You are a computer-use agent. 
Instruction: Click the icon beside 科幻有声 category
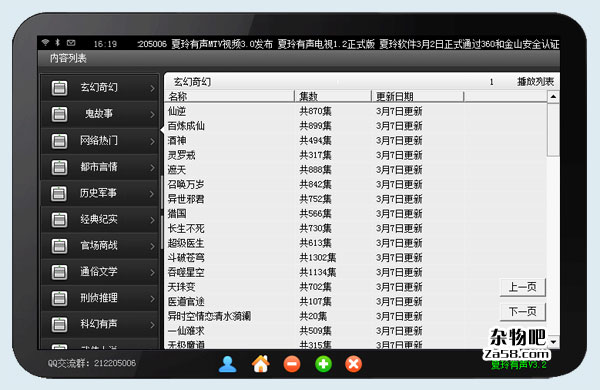click(x=59, y=325)
